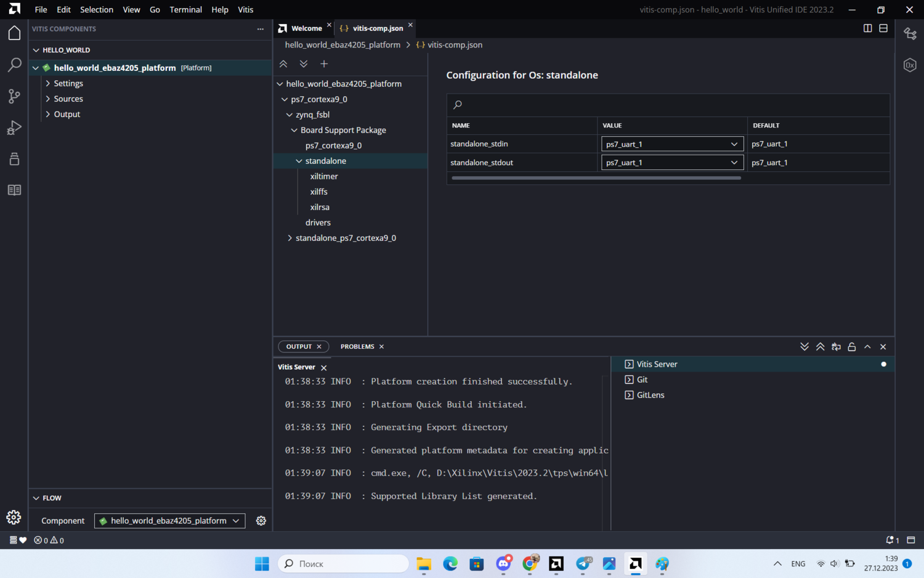The height and width of the screenshot is (578, 924).
Task: Open the Terminal menu
Action: pos(185,10)
